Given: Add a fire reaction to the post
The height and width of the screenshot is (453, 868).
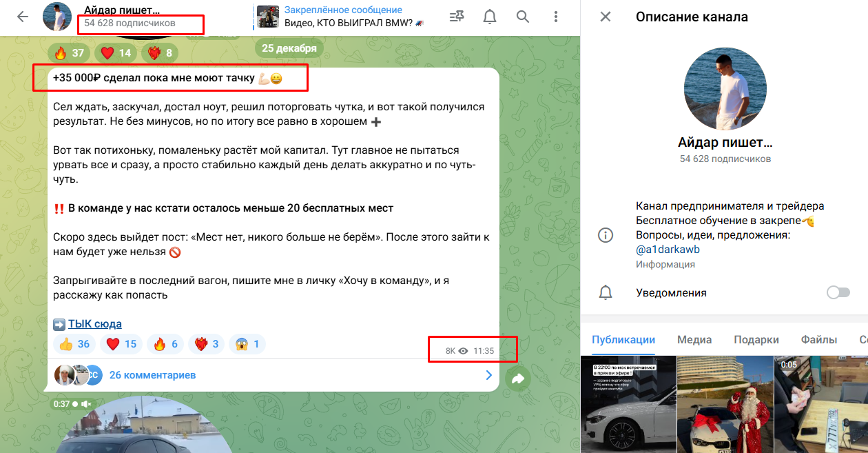Looking at the screenshot, I should [165, 343].
